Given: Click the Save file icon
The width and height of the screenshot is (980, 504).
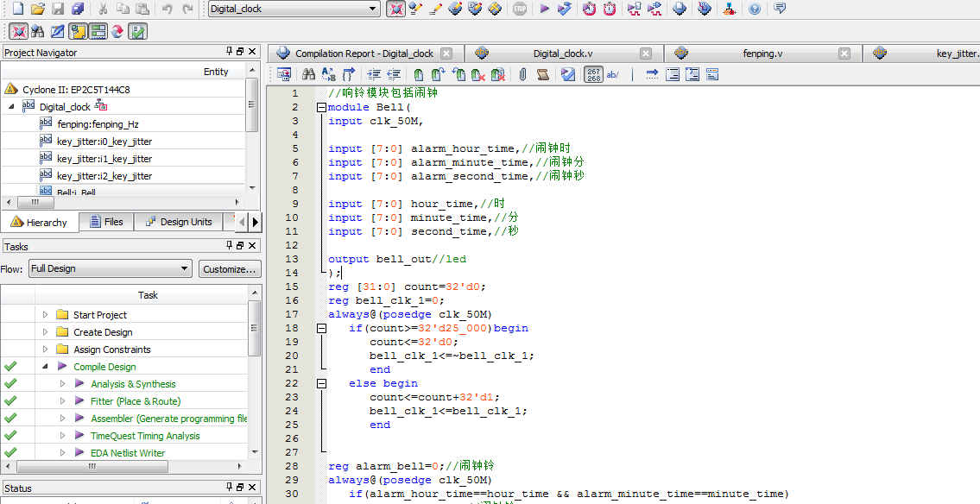Looking at the screenshot, I should 58,9.
